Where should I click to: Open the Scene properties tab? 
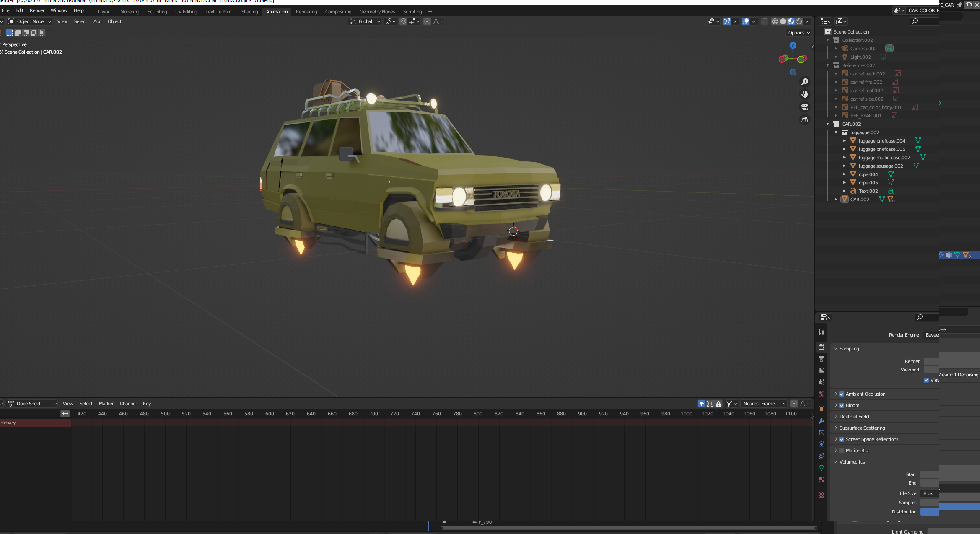coord(822,382)
